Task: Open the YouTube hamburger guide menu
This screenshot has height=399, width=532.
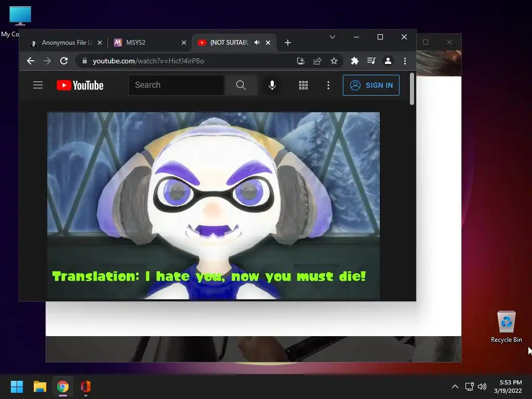Action: (38, 85)
